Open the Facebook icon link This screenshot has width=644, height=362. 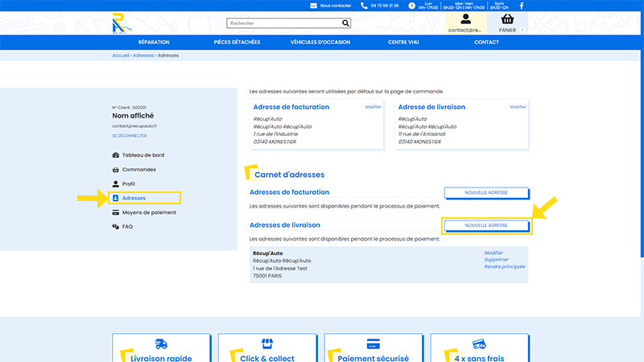tap(522, 6)
